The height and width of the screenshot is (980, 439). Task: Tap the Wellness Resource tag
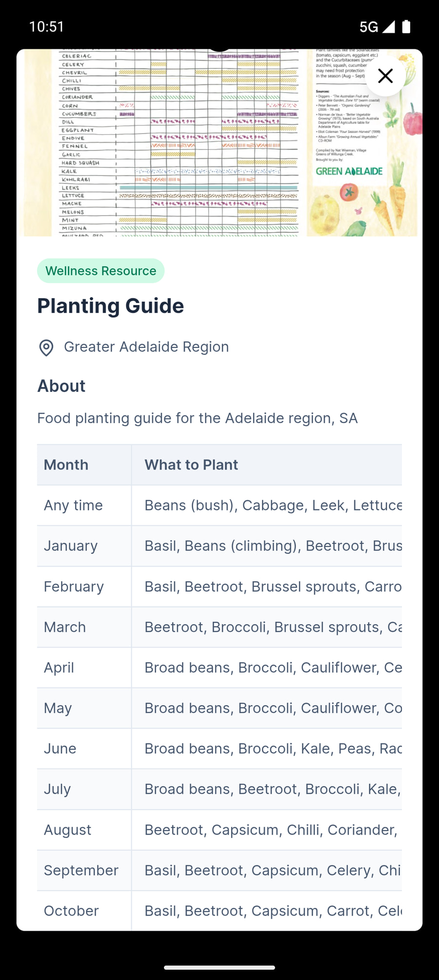click(x=101, y=271)
